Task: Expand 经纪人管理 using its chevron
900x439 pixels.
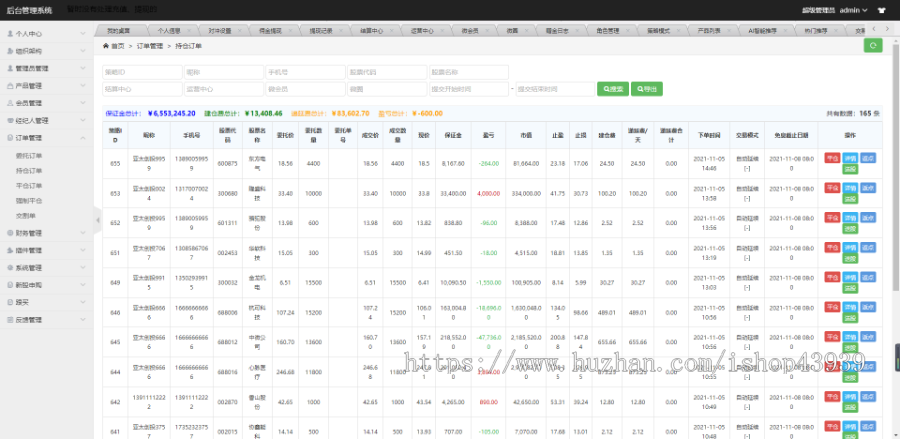Action: [83, 121]
